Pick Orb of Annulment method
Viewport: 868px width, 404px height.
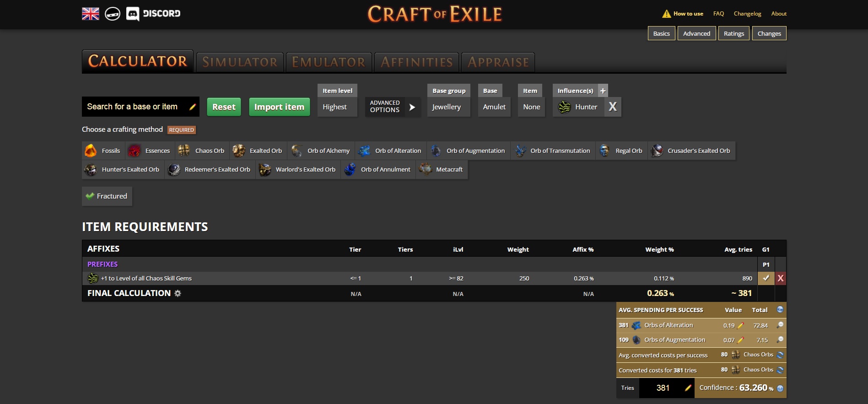coord(378,169)
